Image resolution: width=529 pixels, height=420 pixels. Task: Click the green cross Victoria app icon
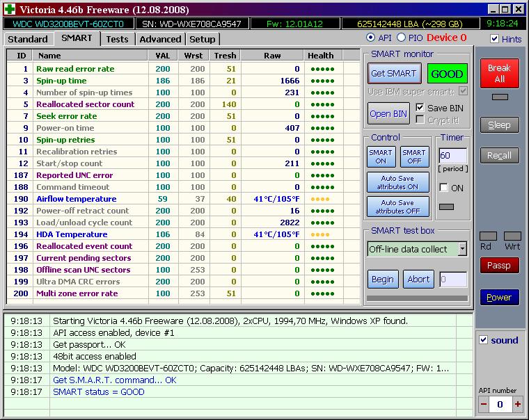tap(10, 9)
